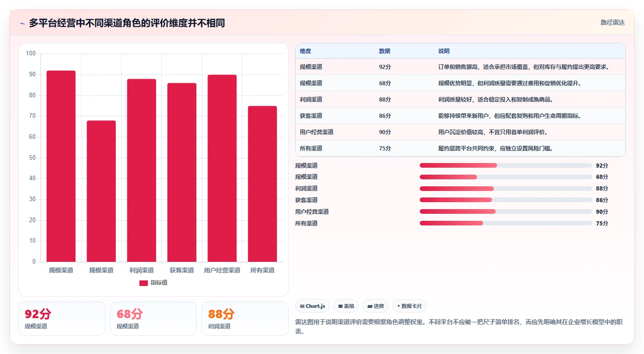Click the 维度 table column header
644x354 pixels.
[305, 51]
